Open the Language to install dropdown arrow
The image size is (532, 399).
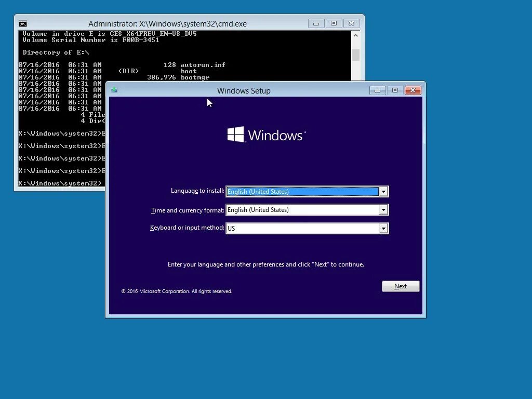[383, 192]
